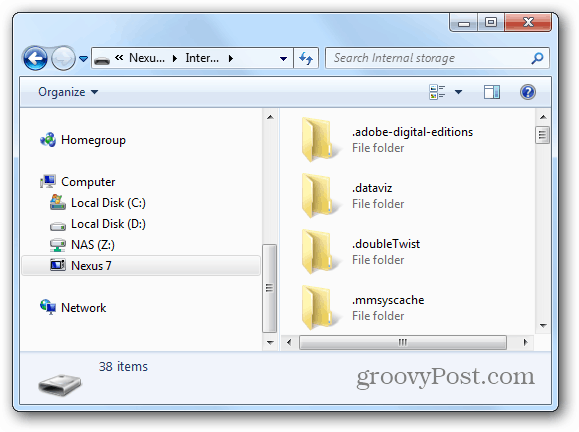Expand the address bar history dropdown
Image resolution: width=579 pixels, height=432 pixels.
coord(283,59)
